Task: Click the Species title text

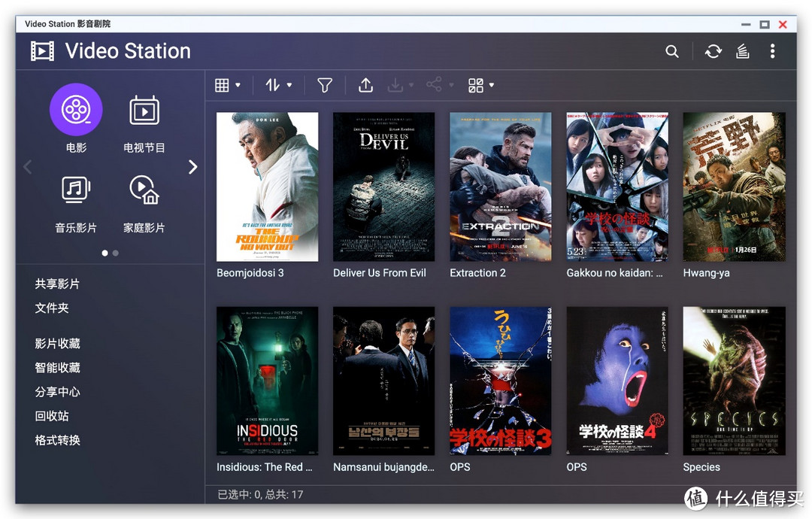Action: (x=701, y=467)
